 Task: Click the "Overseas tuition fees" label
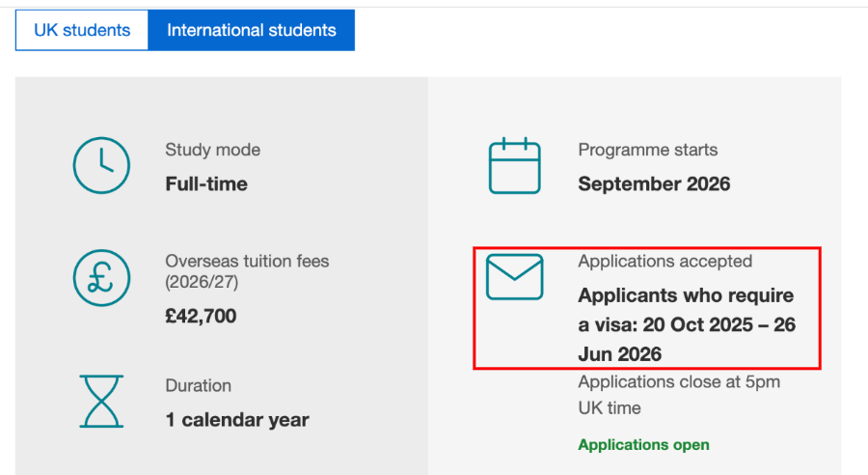pyautogui.click(x=247, y=261)
